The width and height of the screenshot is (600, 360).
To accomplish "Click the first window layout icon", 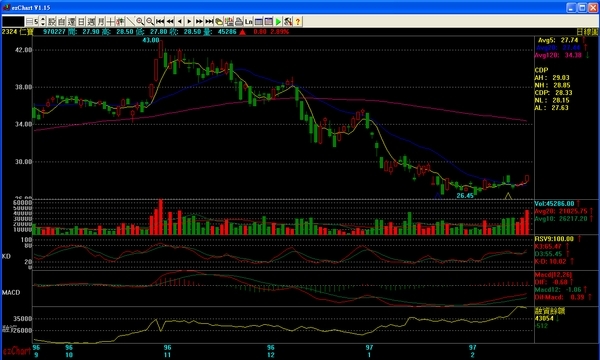I will point(258,21).
